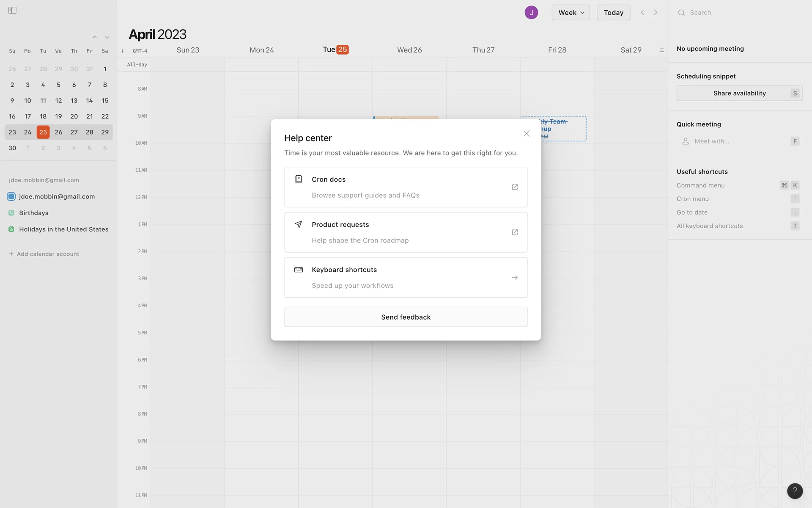Open the Week view dropdown

pyautogui.click(x=571, y=13)
